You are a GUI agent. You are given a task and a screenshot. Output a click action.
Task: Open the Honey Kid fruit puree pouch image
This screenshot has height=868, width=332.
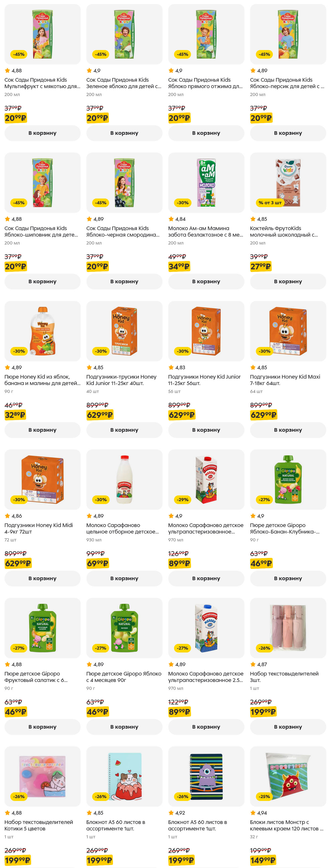pos(42,331)
